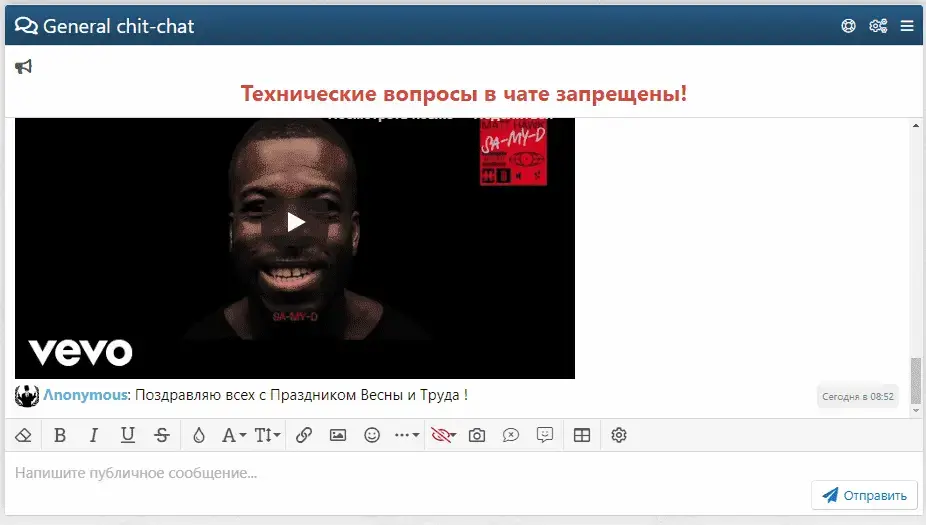Click the greeting message about Праздником Весны
Screen dimensions: 926x525
(301, 395)
